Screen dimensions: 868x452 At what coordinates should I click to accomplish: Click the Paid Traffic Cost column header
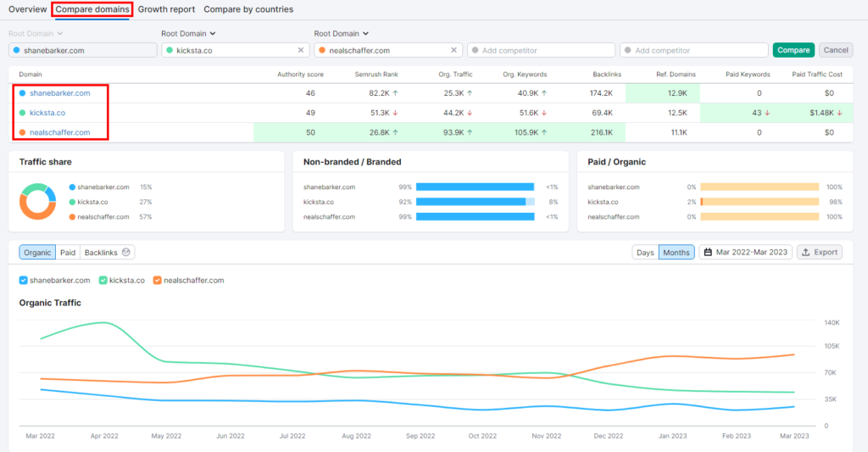click(817, 75)
